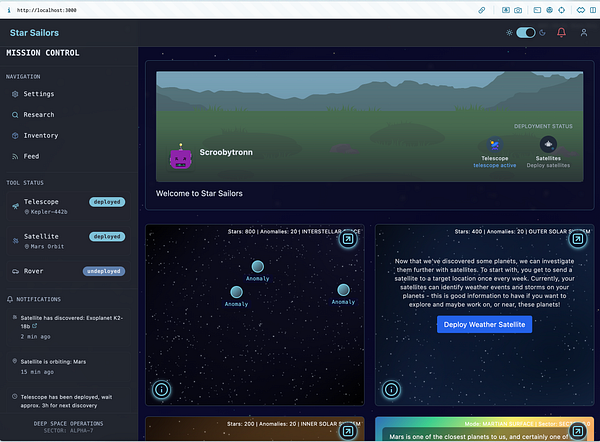Click the Rover undeployed badge

pyautogui.click(x=104, y=271)
